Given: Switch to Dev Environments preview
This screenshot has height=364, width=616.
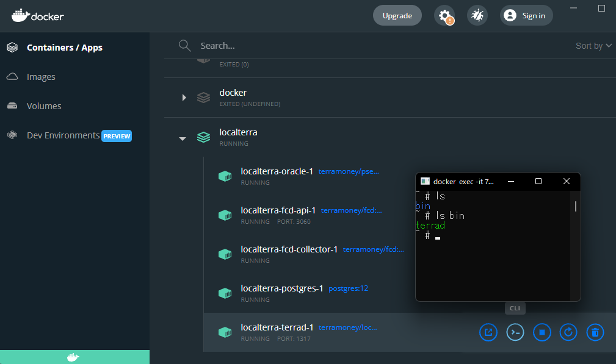Looking at the screenshot, I should [63, 135].
